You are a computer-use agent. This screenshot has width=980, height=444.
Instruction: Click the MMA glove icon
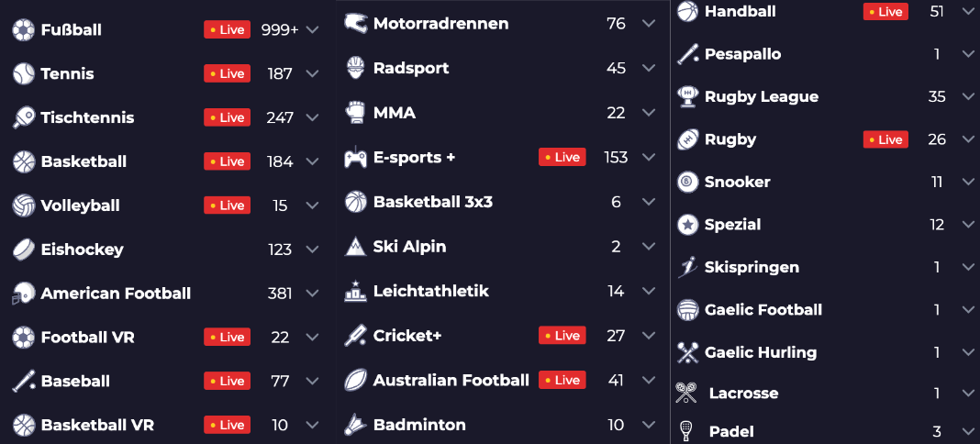point(355,113)
